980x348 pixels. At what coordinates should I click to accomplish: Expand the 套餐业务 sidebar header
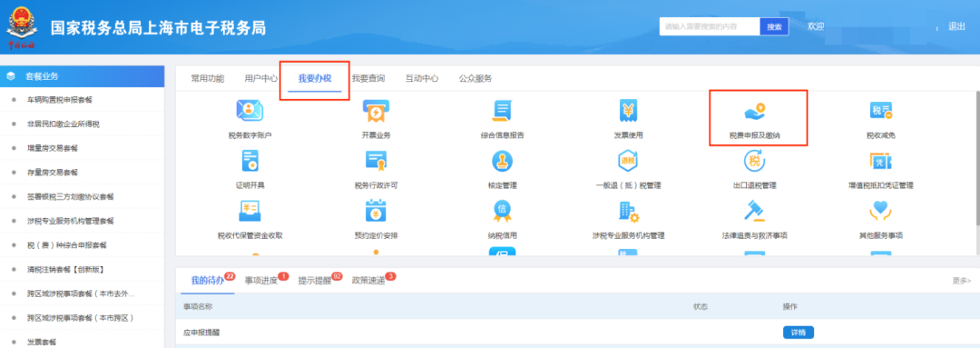point(83,75)
